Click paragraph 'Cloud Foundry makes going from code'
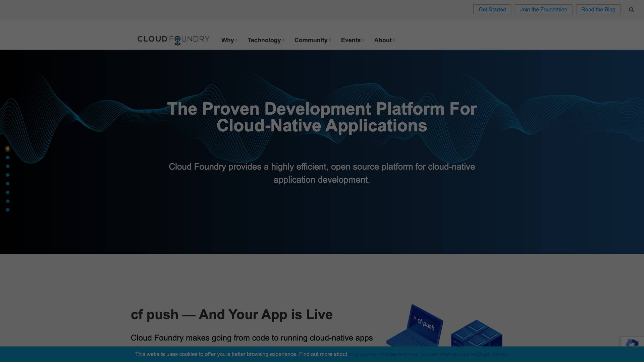 point(252,338)
